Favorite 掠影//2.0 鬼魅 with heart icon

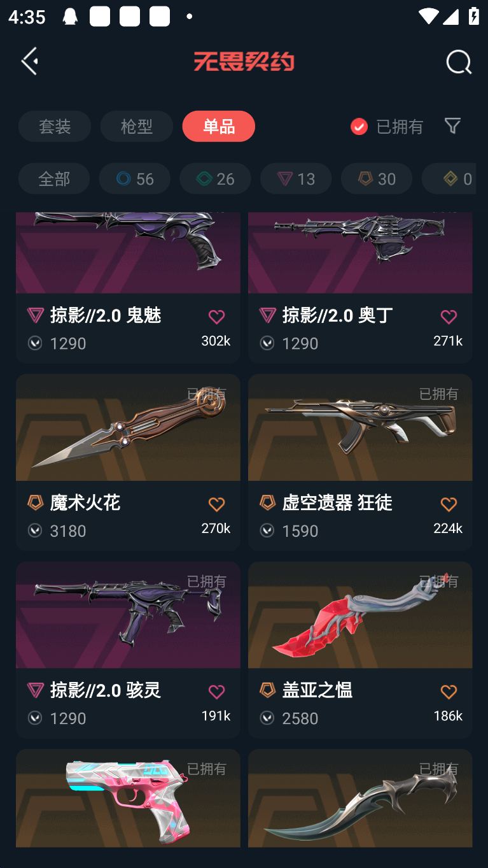tap(216, 317)
